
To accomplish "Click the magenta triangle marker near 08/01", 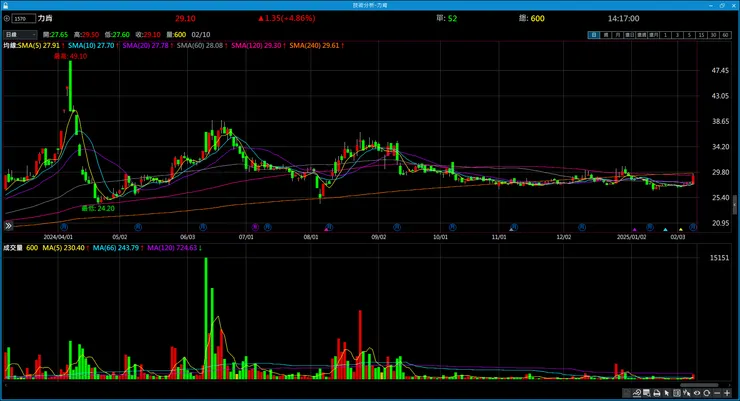I will point(326,229).
